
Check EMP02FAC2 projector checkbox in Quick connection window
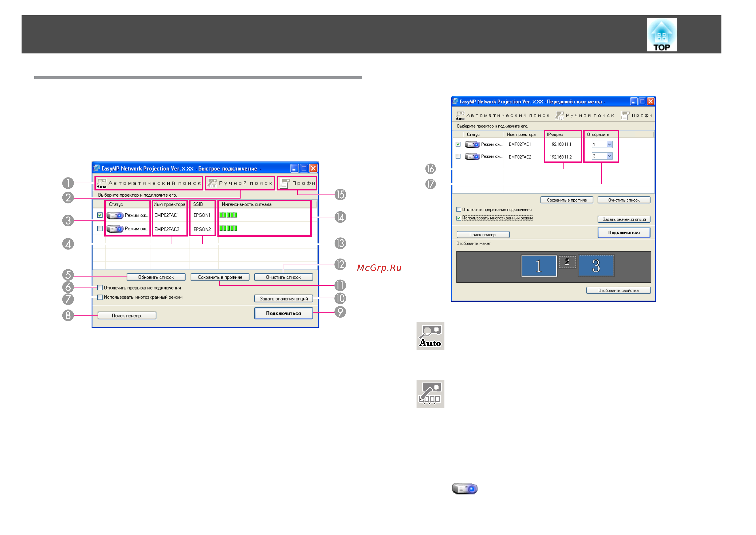(100, 228)
